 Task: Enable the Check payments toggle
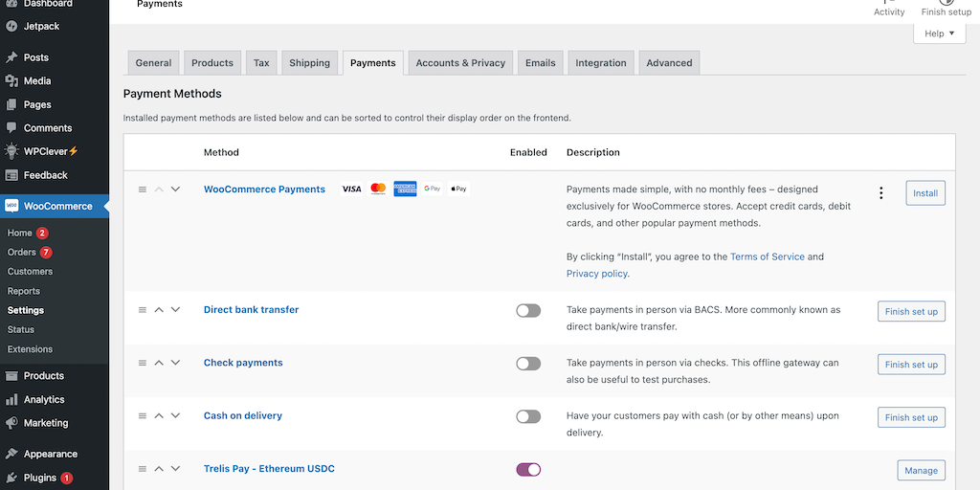528,364
